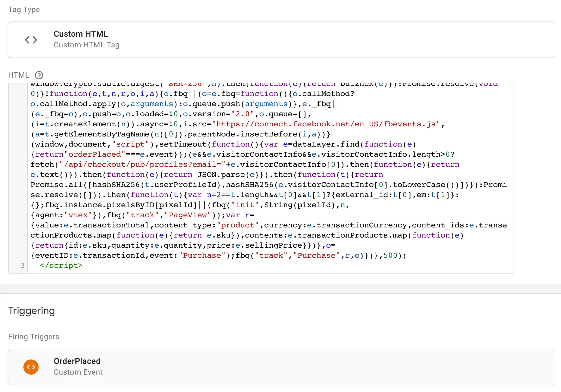Click the Tag Type section label
561x392 pixels.
[x=24, y=9]
